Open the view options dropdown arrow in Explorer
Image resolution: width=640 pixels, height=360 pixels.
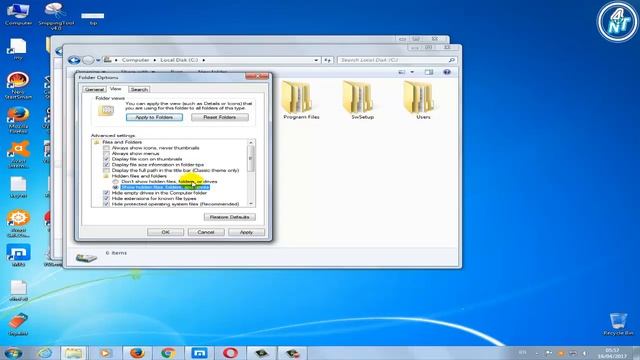pyautogui.click(x=412, y=72)
